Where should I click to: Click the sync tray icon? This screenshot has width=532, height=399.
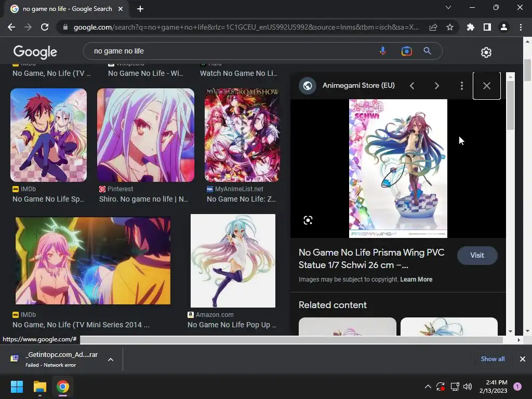tap(441, 387)
